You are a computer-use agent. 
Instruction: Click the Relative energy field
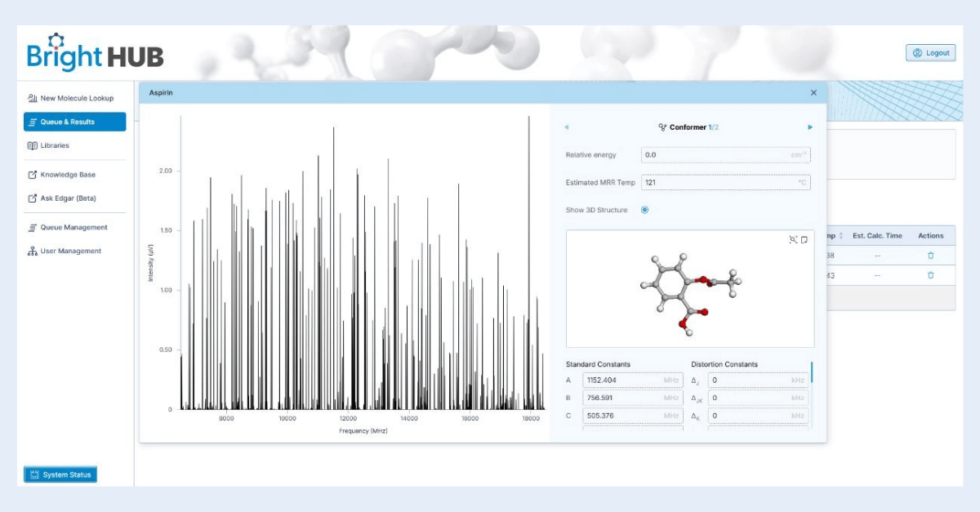726,155
